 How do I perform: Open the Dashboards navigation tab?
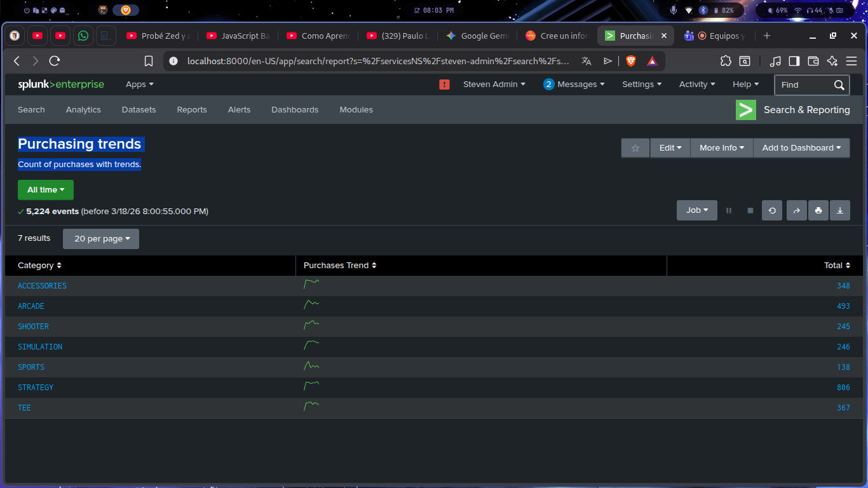click(x=294, y=110)
